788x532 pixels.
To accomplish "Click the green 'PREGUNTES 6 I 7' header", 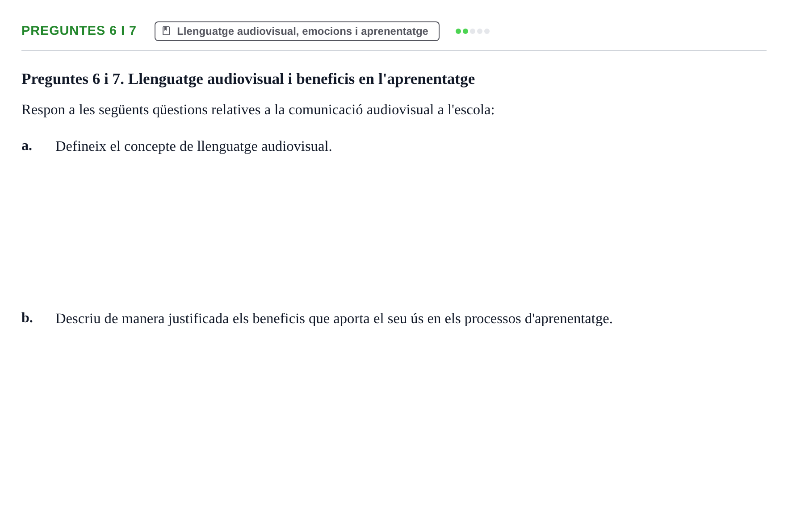I will tap(79, 31).
